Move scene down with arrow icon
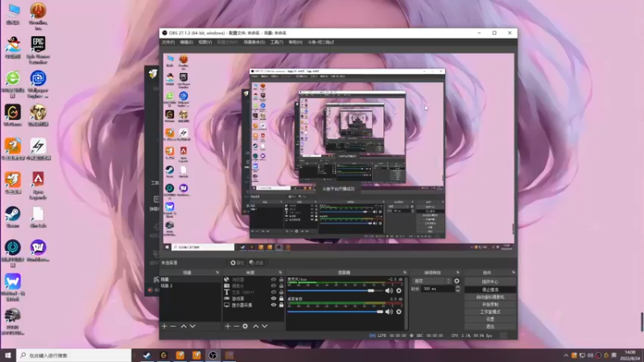This screenshot has height=362, width=644. click(192, 327)
